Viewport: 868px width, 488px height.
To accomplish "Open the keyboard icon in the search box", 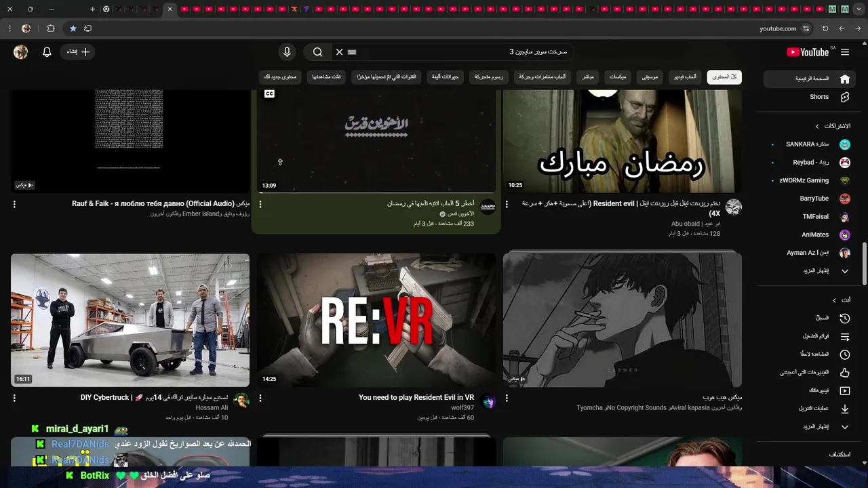I will pos(352,52).
